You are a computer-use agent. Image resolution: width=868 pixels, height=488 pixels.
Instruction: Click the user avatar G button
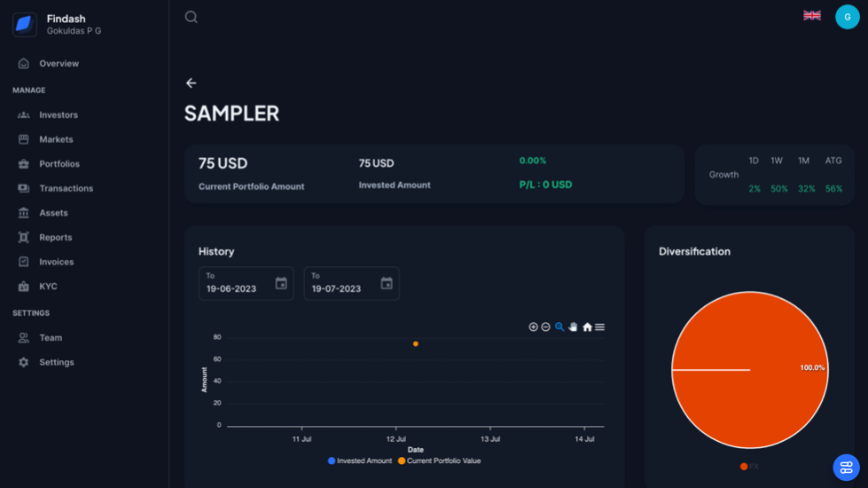point(847,17)
